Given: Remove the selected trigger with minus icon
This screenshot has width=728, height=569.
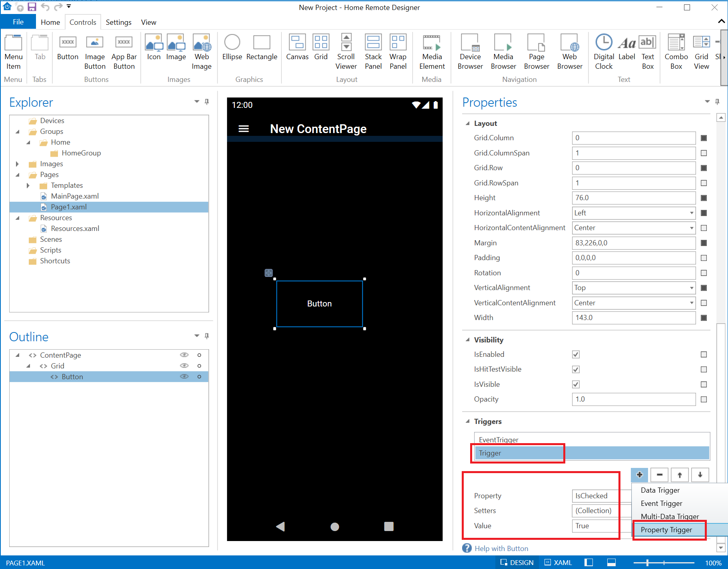Looking at the screenshot, I should [x=660, y=475].
